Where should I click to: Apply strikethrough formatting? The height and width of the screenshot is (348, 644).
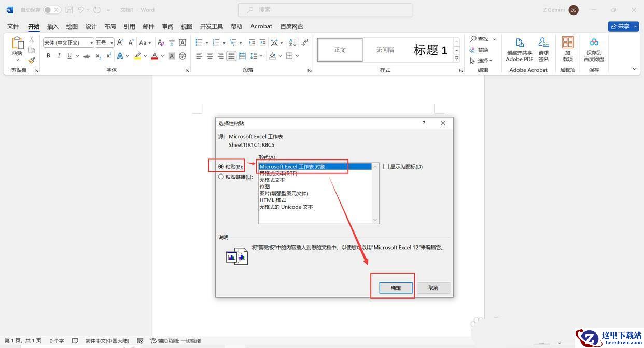click(x=87, y=56)
